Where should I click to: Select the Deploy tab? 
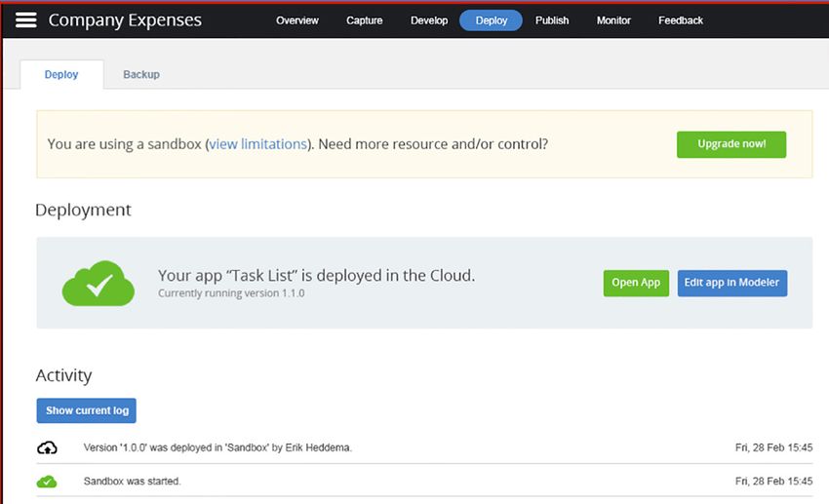(61, 74)
